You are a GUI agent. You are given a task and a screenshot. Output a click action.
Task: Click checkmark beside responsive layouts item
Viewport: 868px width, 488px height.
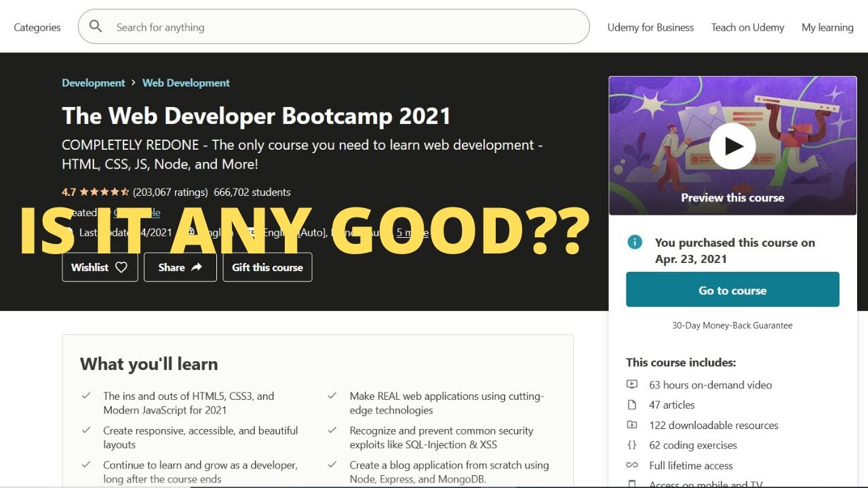(86, 430)
